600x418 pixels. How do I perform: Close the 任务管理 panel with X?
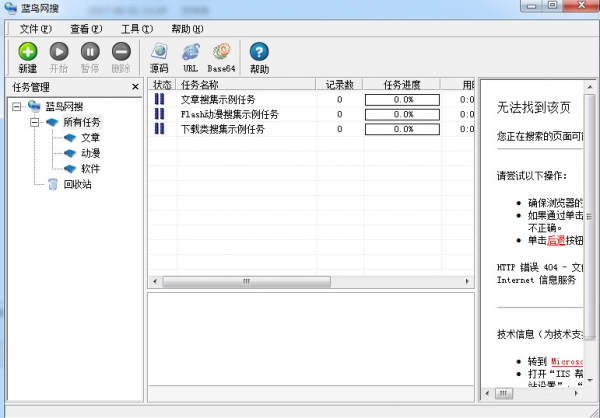(x=136, y=87)
